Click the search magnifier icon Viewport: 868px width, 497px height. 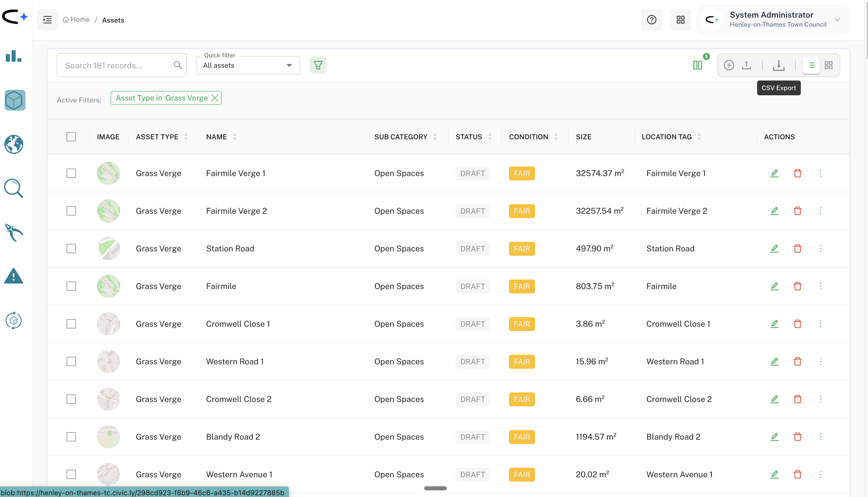(x=178, y=65)
